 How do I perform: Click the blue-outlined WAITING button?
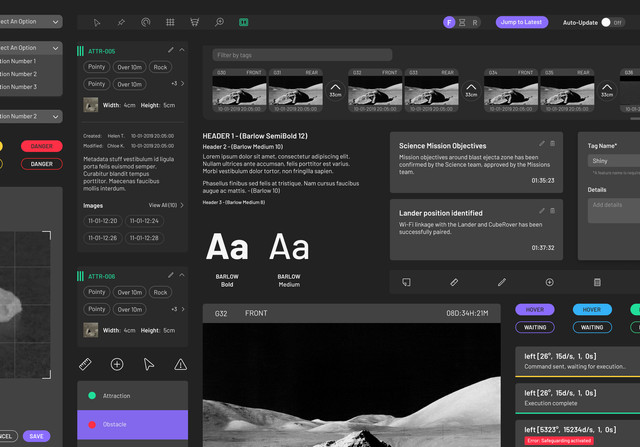(592, 327)
